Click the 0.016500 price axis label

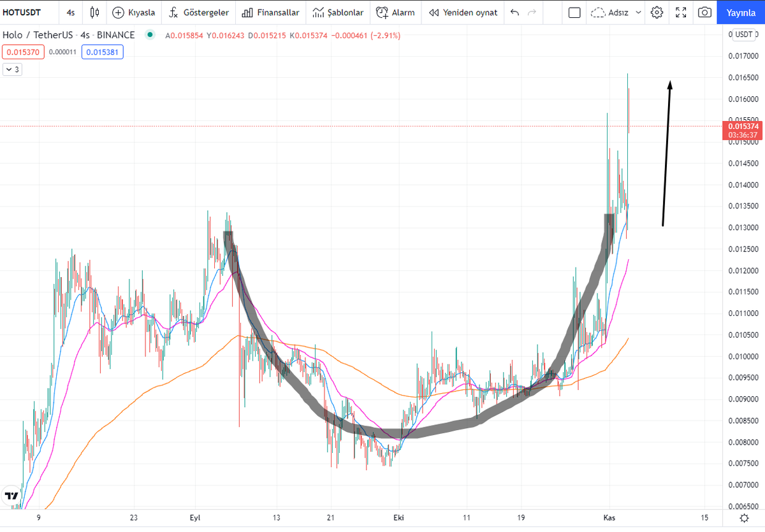point(743,78)
